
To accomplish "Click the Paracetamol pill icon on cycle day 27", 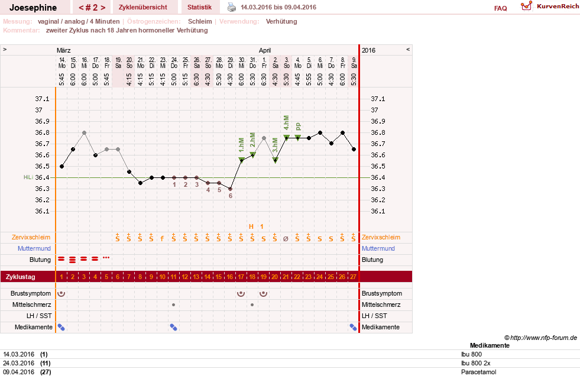I will coord(353,328).
